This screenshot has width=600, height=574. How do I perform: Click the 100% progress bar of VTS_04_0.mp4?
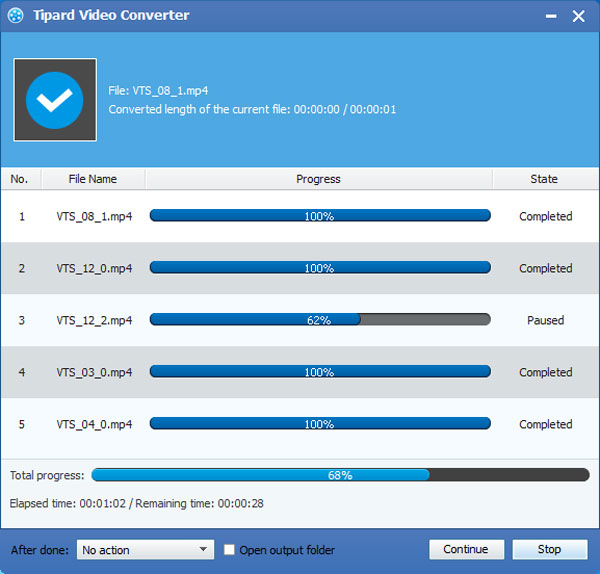320,424
